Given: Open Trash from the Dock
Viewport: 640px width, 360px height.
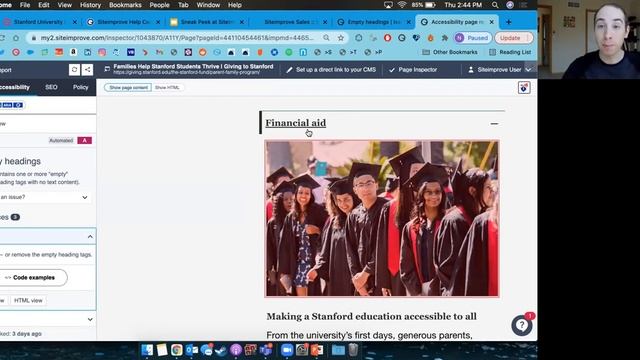Looking at the screenshot, I should pos(353,350).
